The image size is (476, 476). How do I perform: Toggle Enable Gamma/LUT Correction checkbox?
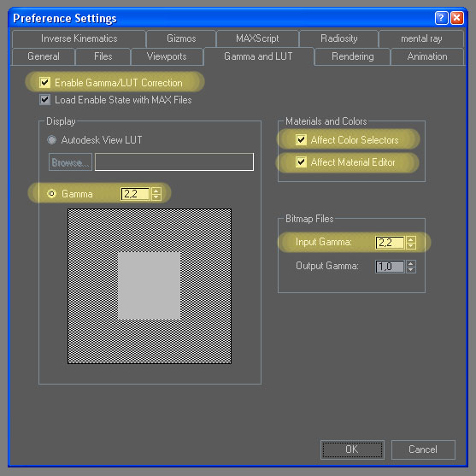tap(45, 83)
